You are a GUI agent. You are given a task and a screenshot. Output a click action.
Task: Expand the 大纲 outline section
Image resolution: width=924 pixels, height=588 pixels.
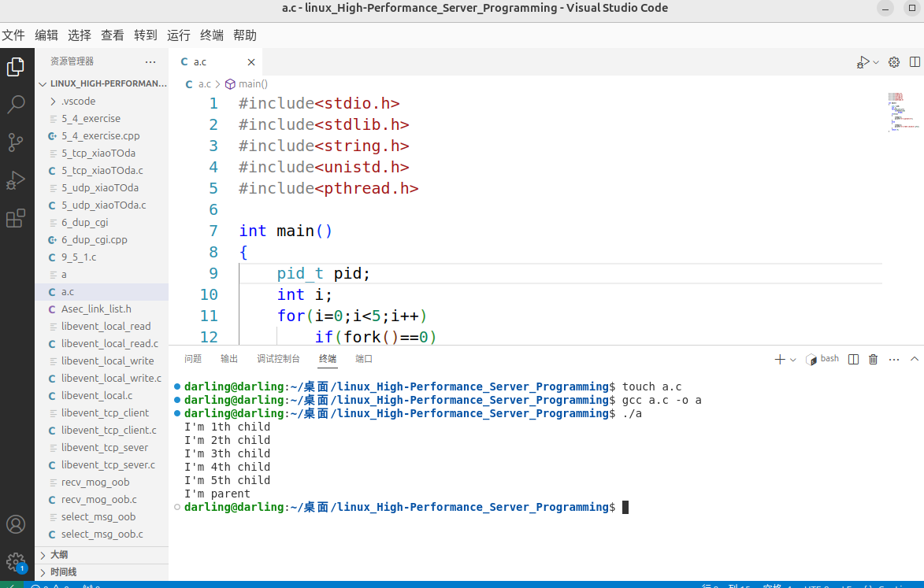coord(102,555)
